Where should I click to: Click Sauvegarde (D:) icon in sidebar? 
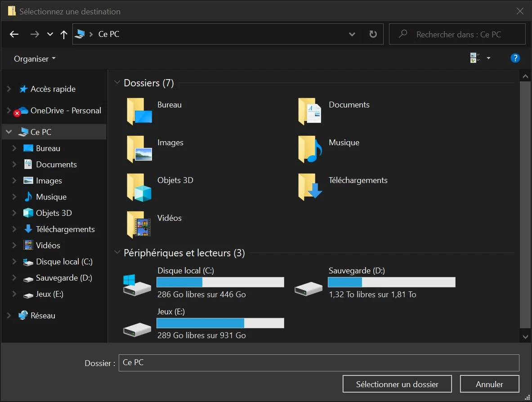click(x=28, y=279)
